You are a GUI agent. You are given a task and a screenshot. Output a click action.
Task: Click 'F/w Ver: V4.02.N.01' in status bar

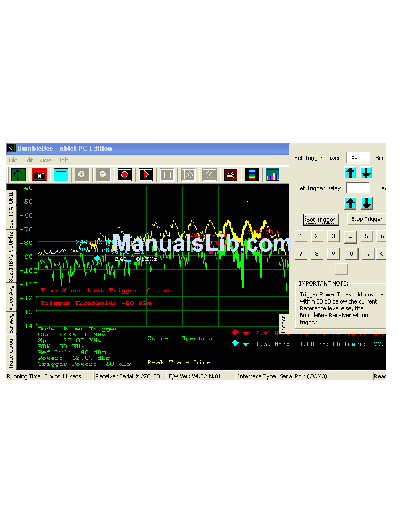tap(194, 376)
